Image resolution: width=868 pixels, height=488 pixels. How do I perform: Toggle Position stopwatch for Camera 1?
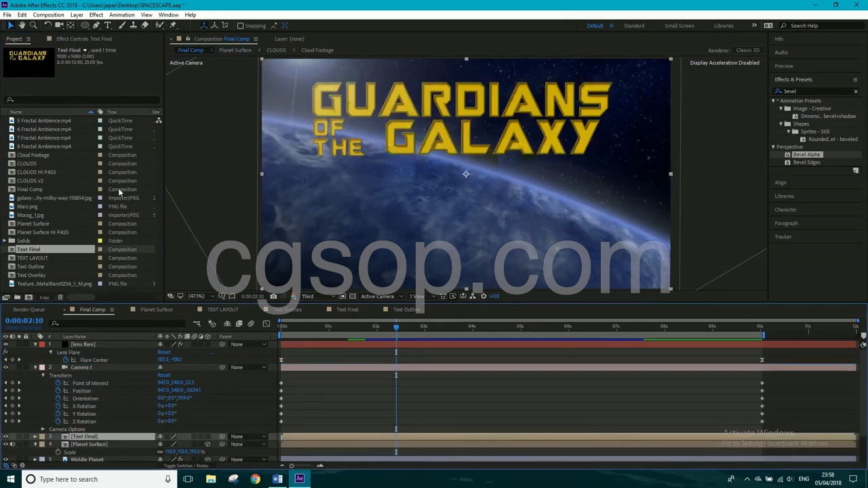pos(58,391)
